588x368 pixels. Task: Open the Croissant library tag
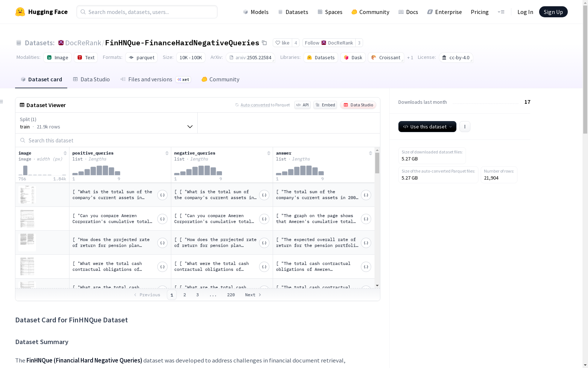pyautogui.click(x=386, y=57)
